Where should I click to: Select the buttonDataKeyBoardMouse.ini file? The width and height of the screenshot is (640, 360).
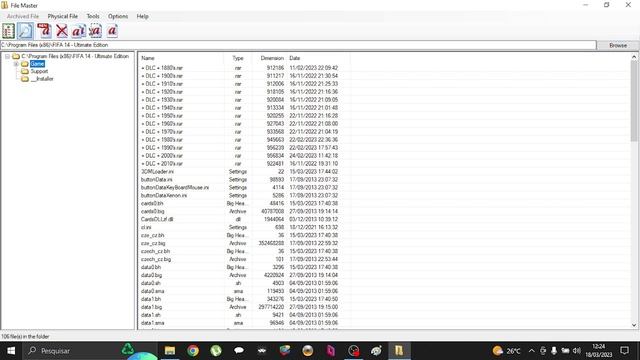coord(175,187)
